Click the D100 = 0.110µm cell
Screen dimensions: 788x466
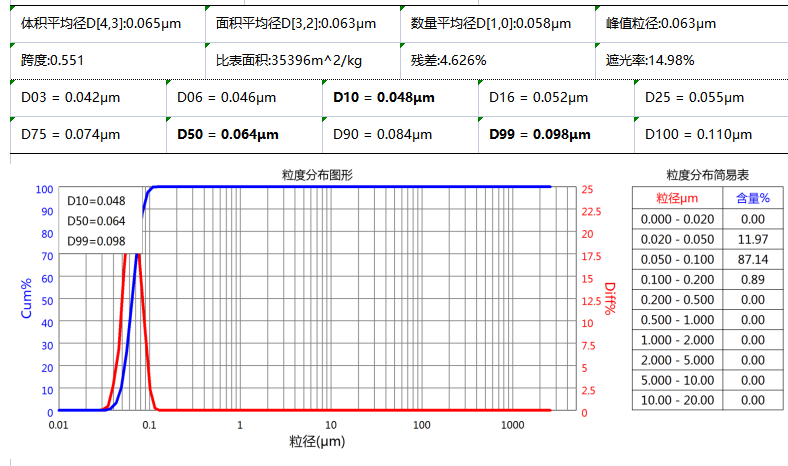(x=698, y=134)
